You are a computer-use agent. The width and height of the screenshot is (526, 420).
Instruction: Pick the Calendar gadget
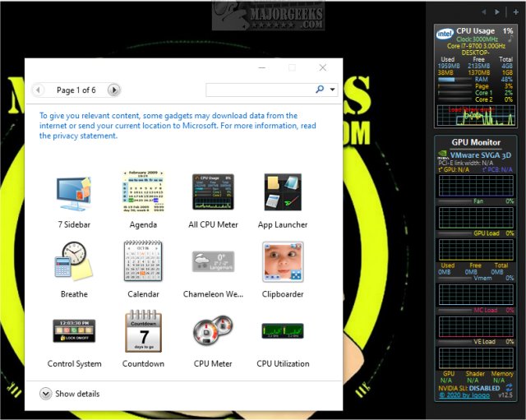point(143,262)
